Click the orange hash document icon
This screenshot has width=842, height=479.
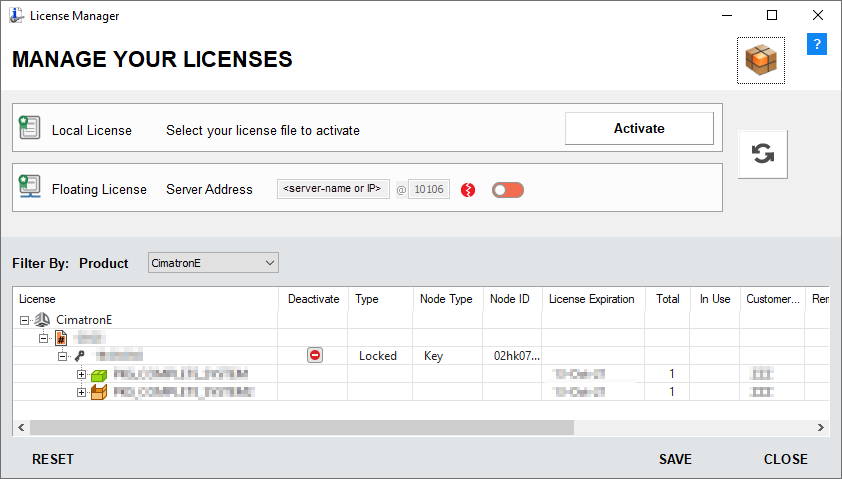(x=61, y=338)
